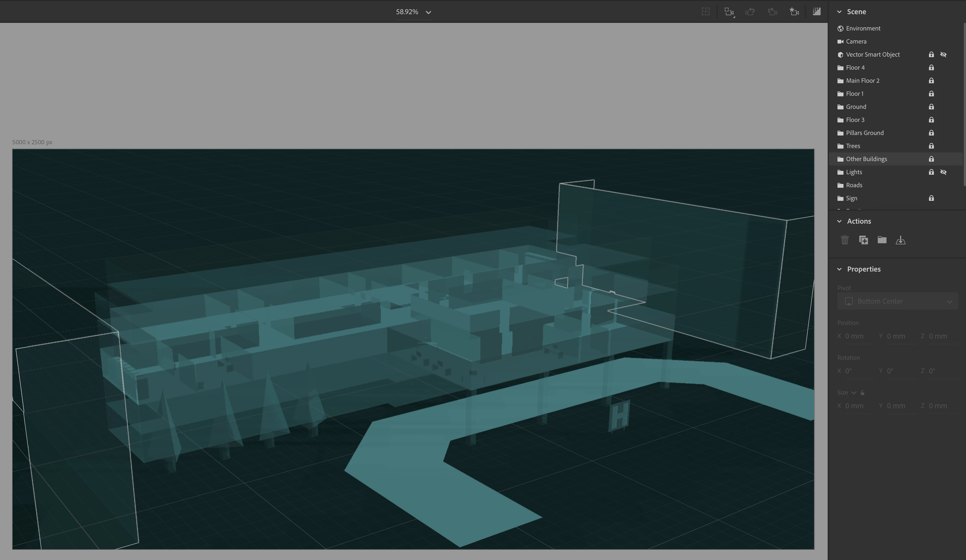
Task: Collapse the Properties panel section
Action: tap(839, 269)
